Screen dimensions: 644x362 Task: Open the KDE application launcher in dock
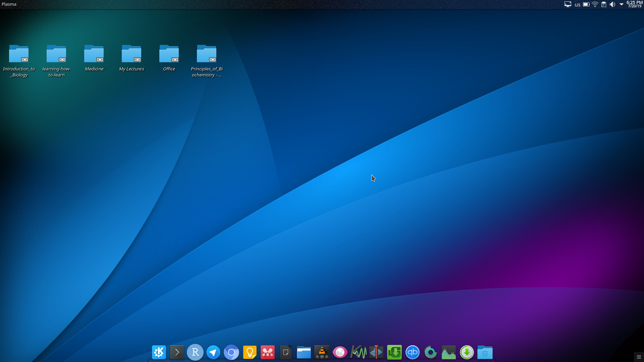[159, 352]
